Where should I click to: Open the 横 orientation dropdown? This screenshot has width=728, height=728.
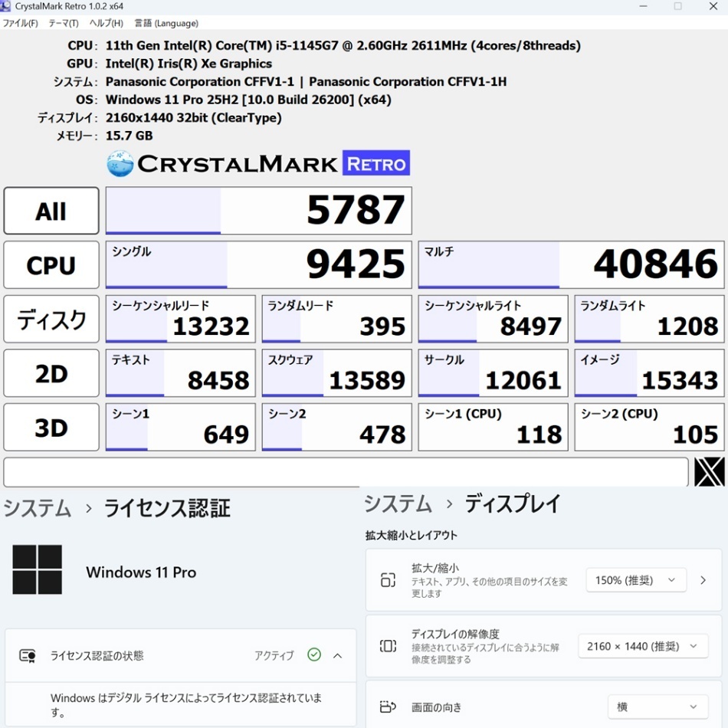(658, 707)
